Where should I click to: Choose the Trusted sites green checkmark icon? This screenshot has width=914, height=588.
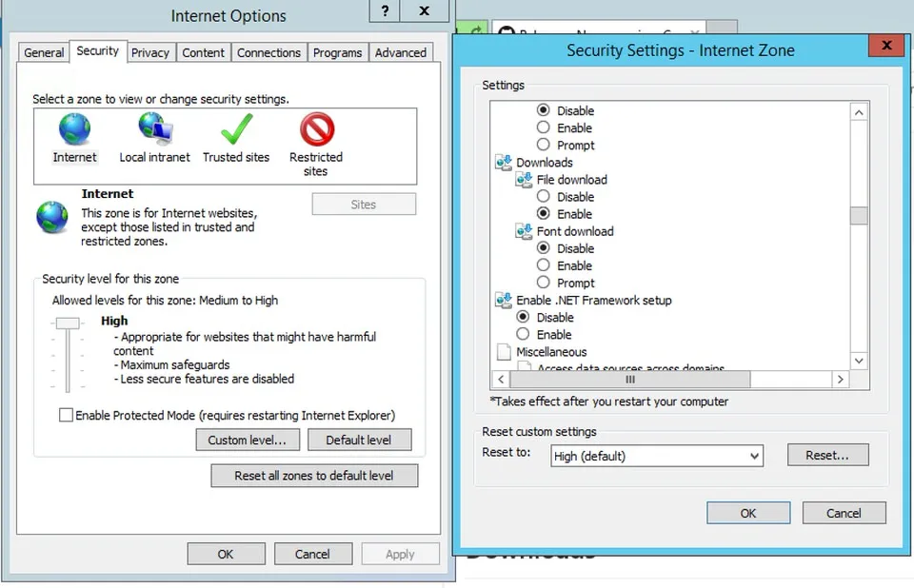[x=235, y=130]
